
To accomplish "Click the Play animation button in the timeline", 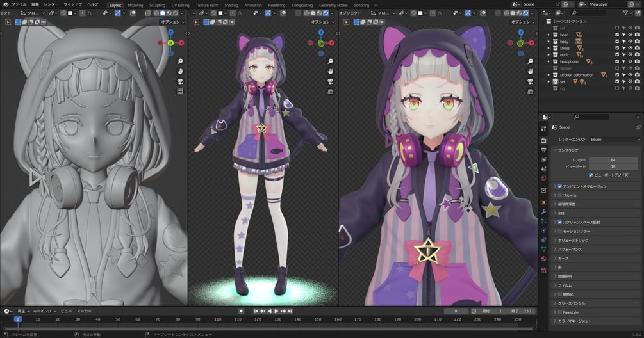I will [276, 311].
